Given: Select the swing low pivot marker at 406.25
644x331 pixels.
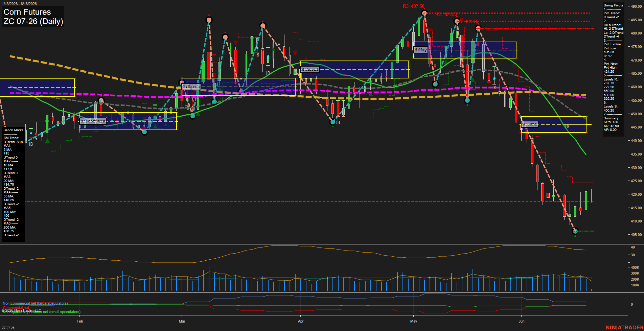Looking at the screenshot, I should click(575, 231).
